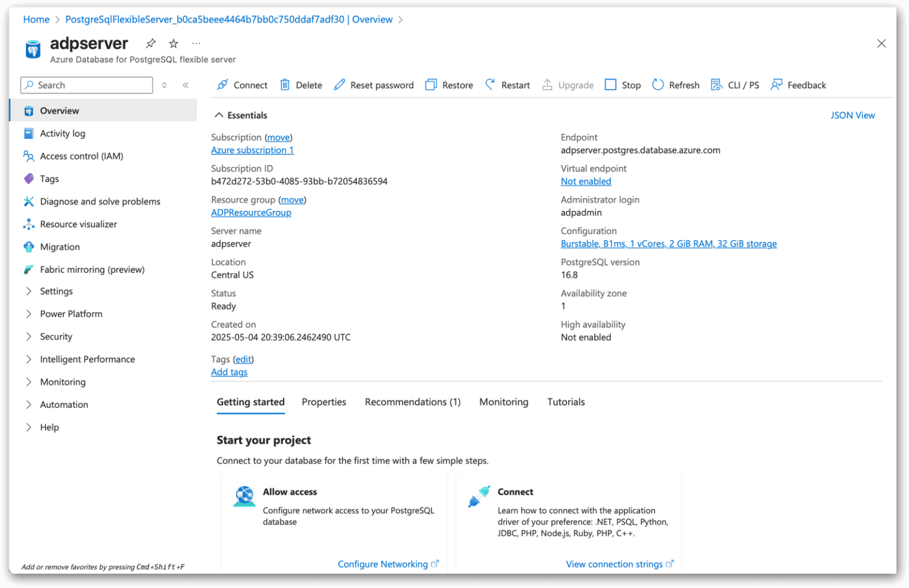The image size is (909, 588).
Task: Click the Stop server icon
Action: [x=610, y=85]
